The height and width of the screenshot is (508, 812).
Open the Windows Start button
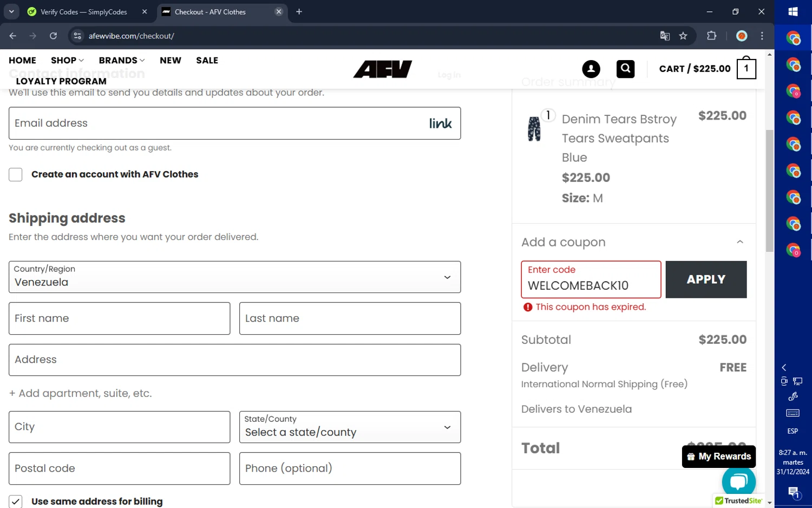point(793,11)
